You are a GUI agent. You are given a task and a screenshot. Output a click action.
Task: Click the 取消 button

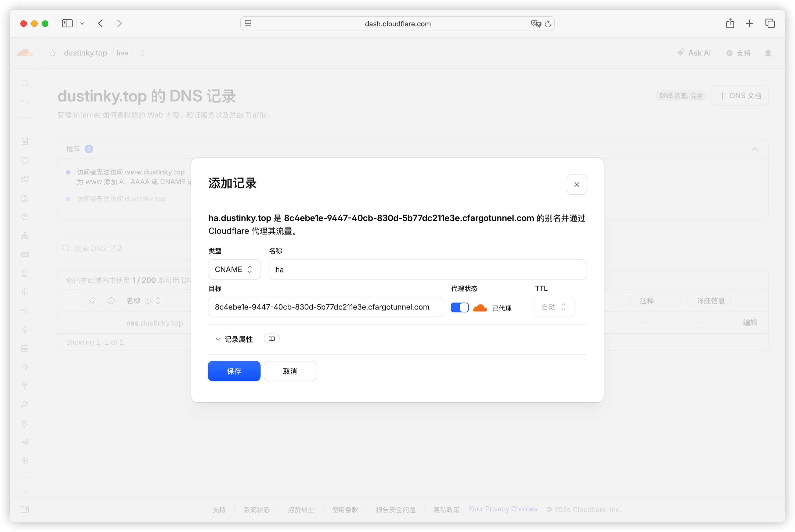(x=290, y=371)
